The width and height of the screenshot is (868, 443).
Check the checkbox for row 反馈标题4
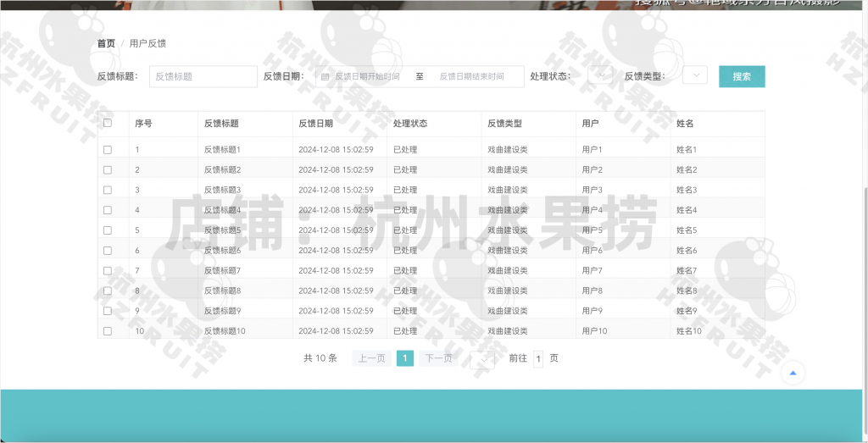[108, 210]
